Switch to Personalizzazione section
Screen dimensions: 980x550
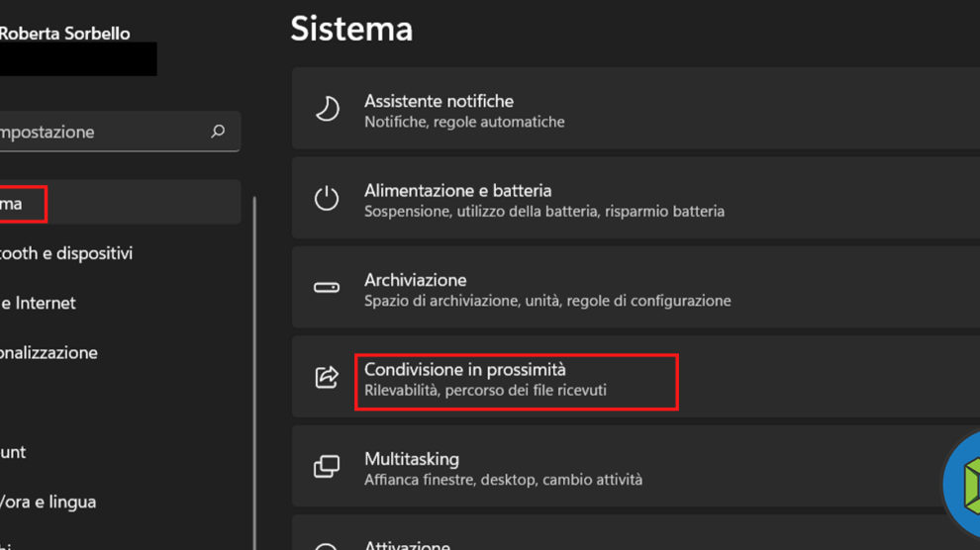coord(49,352)
